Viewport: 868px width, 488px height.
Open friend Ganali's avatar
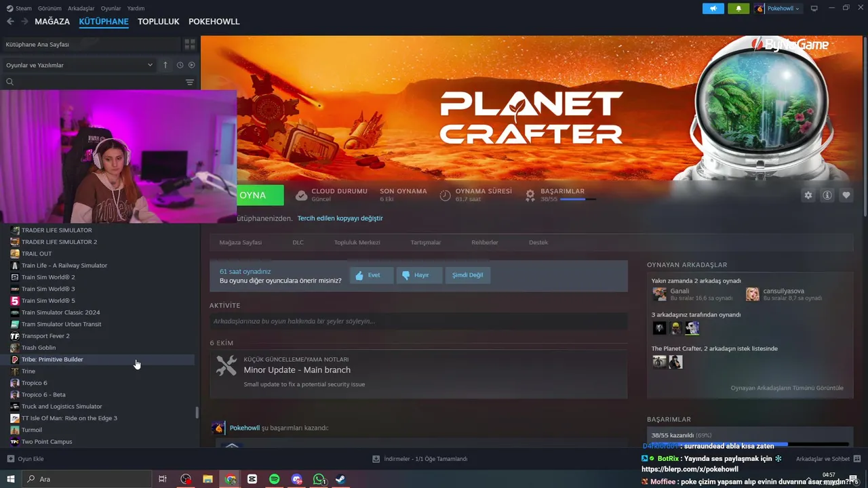tap(659, 294)
